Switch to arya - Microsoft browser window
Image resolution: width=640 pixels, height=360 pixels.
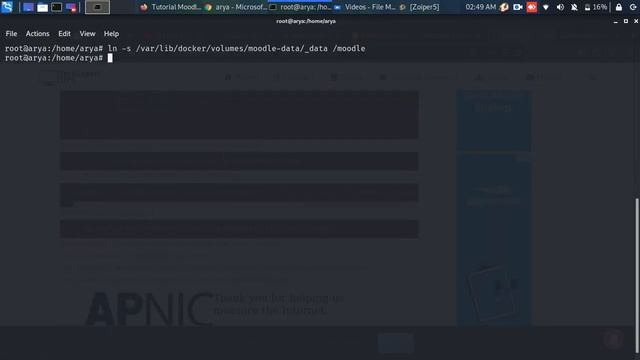click(x=236, y=7)
